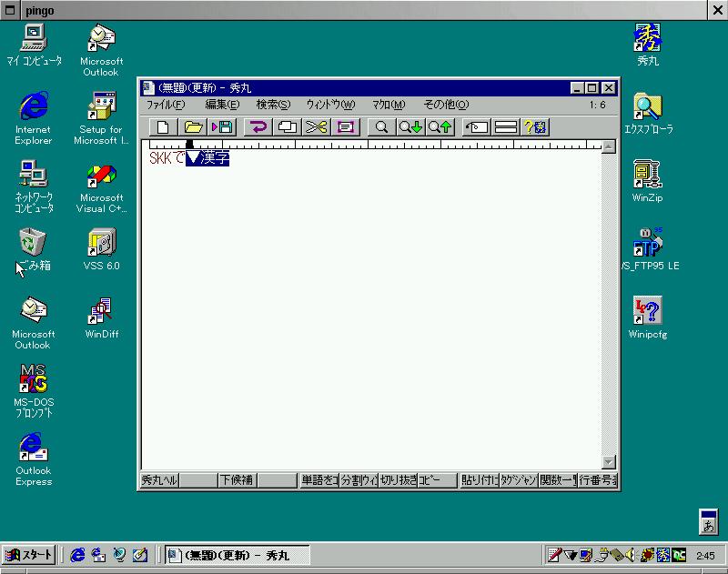Open the マクロ(M) menu
The width and height of the screenshot is (728, 574).
389,105
